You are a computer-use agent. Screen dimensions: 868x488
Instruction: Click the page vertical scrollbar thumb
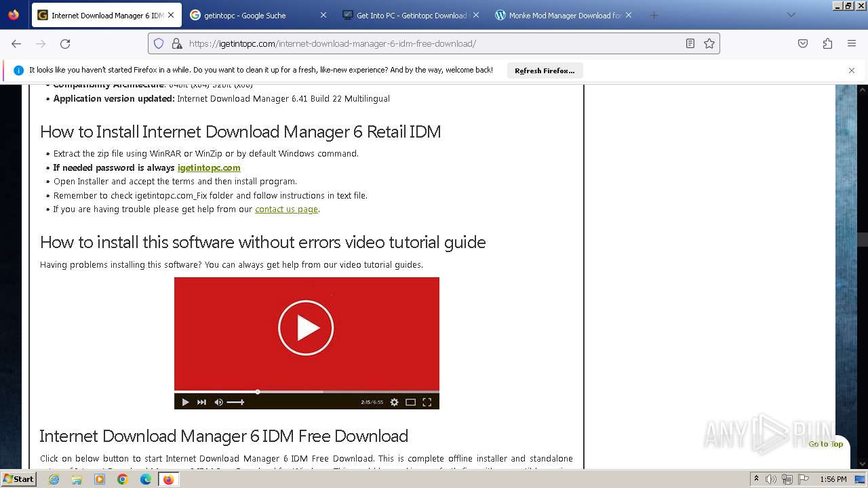tap(863, 239)
